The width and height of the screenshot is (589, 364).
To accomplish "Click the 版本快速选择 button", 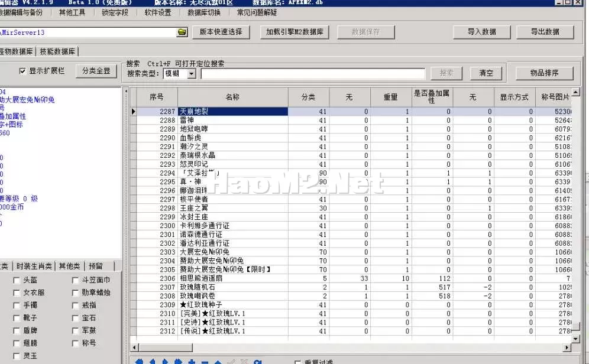I will pos(221,32).
